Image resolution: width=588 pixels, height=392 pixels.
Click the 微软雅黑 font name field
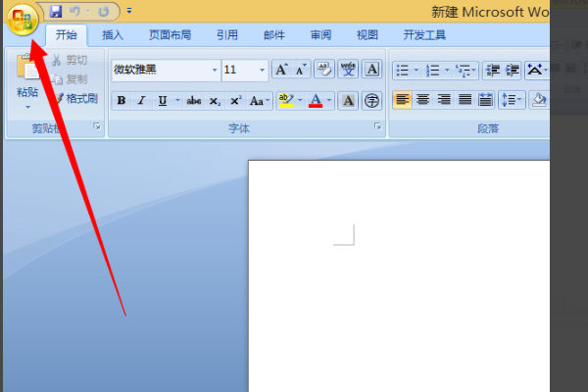(161, 70)
